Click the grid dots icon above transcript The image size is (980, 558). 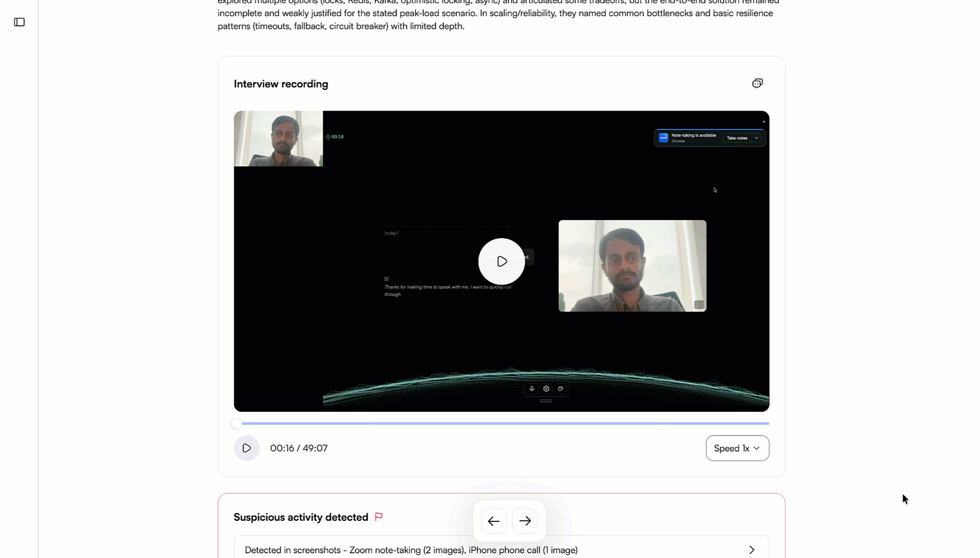387,279
